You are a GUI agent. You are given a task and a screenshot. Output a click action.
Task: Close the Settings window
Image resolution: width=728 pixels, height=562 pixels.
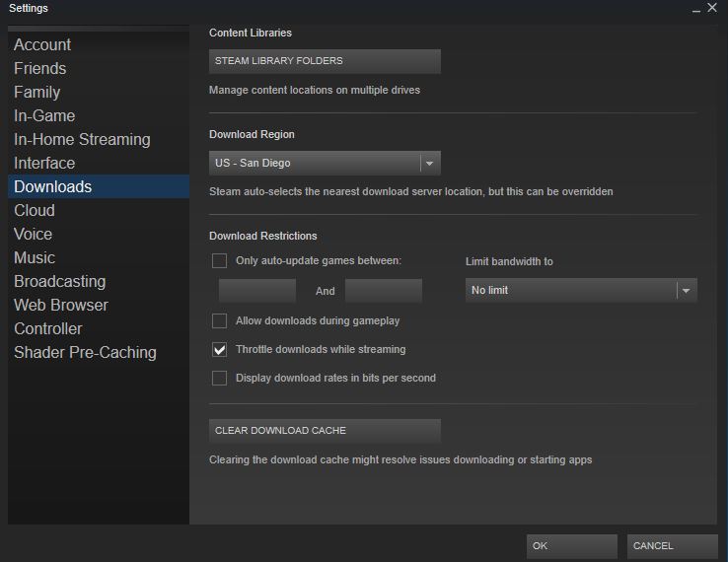click(x=712, y=8)
